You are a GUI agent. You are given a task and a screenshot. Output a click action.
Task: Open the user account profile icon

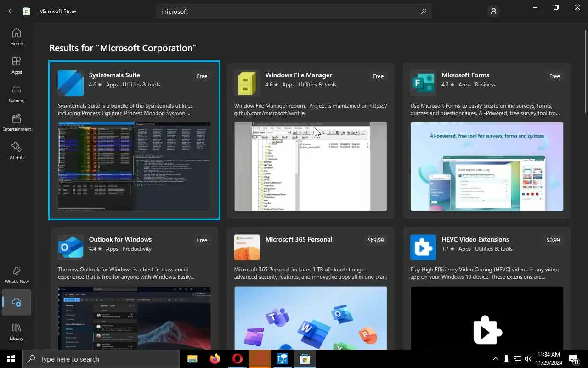(x=493, y=11)
